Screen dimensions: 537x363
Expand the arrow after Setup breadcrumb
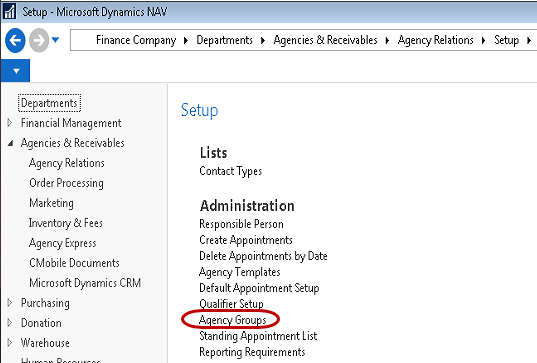tap(529, 40)
